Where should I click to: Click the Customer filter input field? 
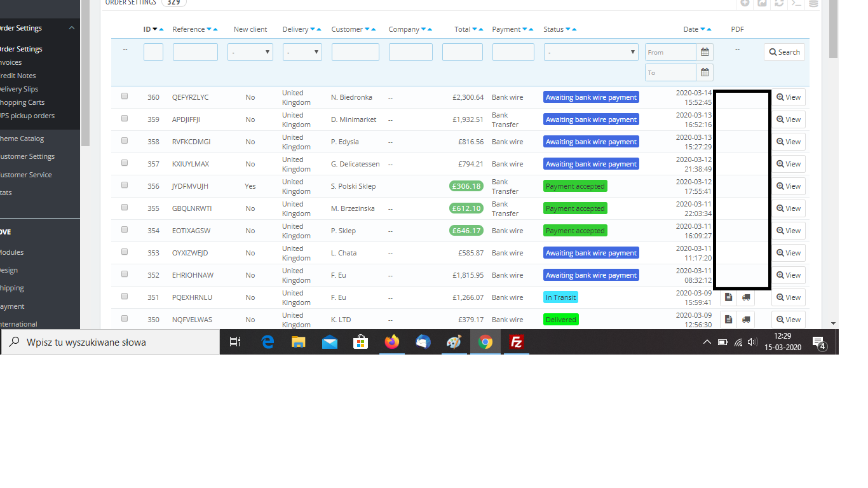(x=355, y=52)
